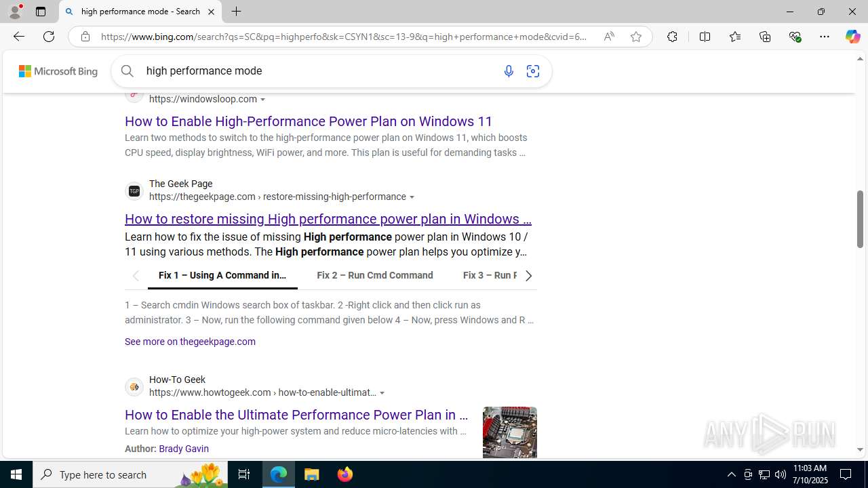Open the notification center icon
The height and width of the screenshot is (488, 868).
(846, 474)
